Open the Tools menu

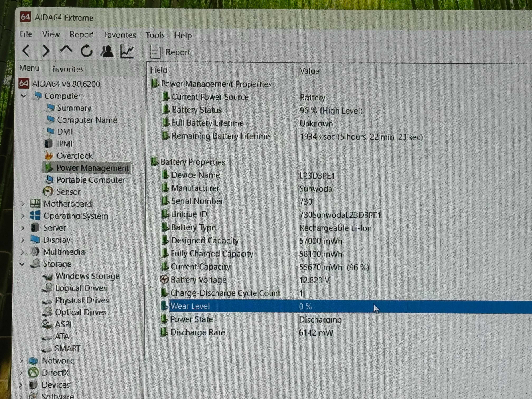point(155,36)
